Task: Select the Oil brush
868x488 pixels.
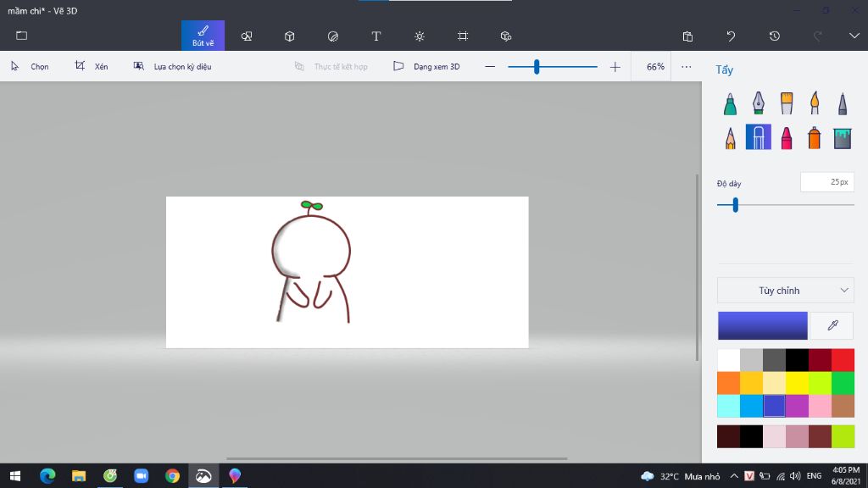Action: pos(787,104)
